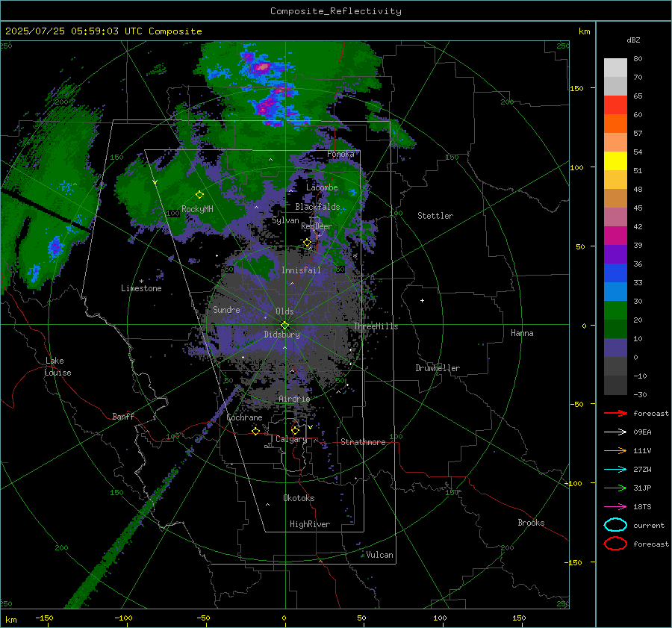Pick the bright red 65 dBZ swatch
672x628 pixels.
615,105
